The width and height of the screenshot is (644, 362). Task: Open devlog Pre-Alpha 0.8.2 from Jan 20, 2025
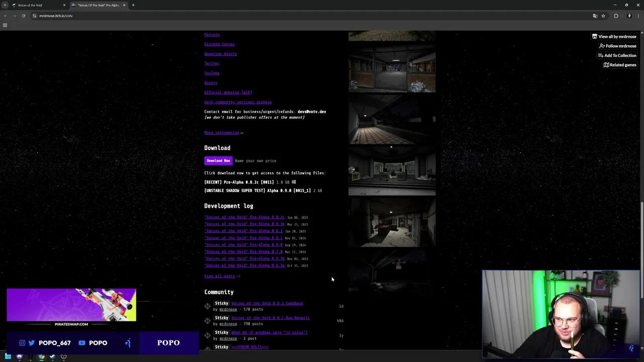click(x=244, y=231)
